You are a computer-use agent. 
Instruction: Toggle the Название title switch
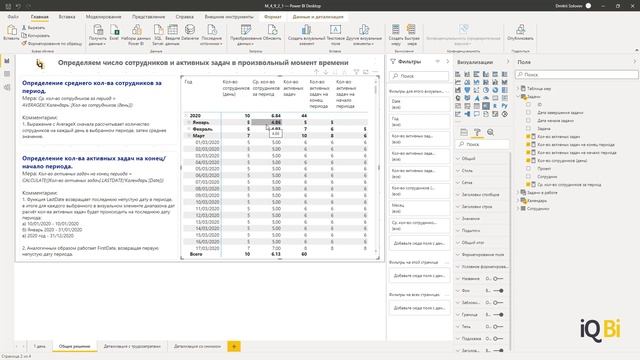[x=498, y=278]
